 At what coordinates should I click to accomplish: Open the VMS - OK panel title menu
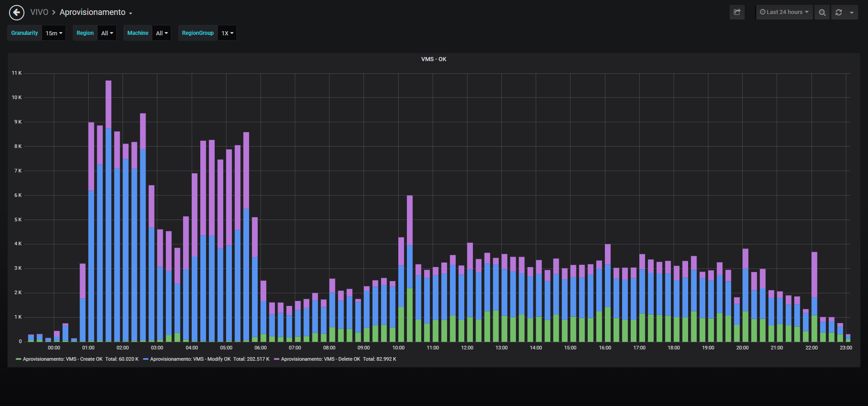tap(434, 59)
